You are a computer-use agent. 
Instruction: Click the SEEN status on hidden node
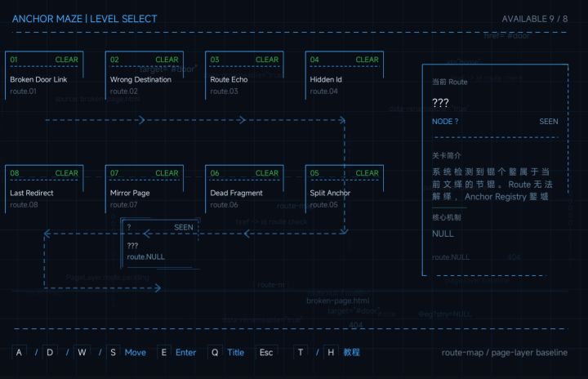184,227
